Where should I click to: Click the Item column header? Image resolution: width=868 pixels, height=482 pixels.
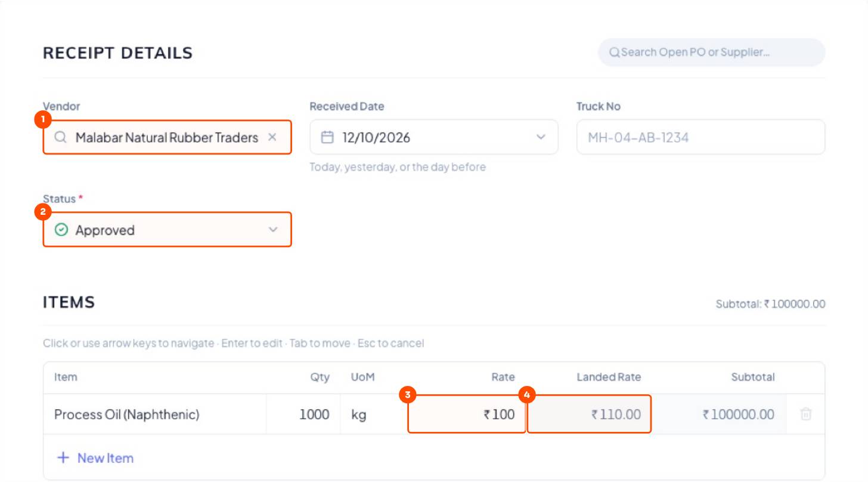click(66, 377)
